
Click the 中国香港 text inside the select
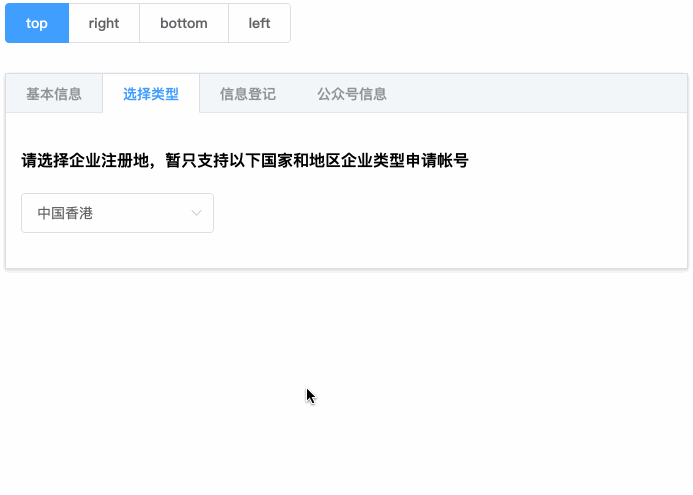pyautogui.click(x=65, y=213)
